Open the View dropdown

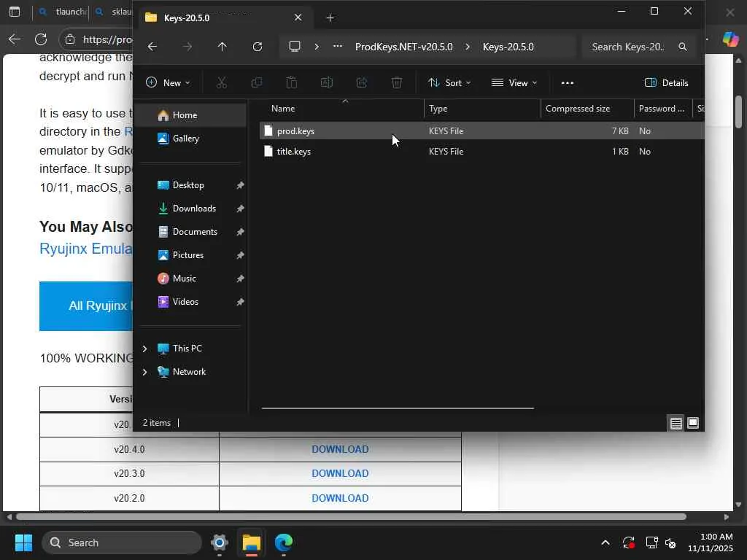(514, 83)
